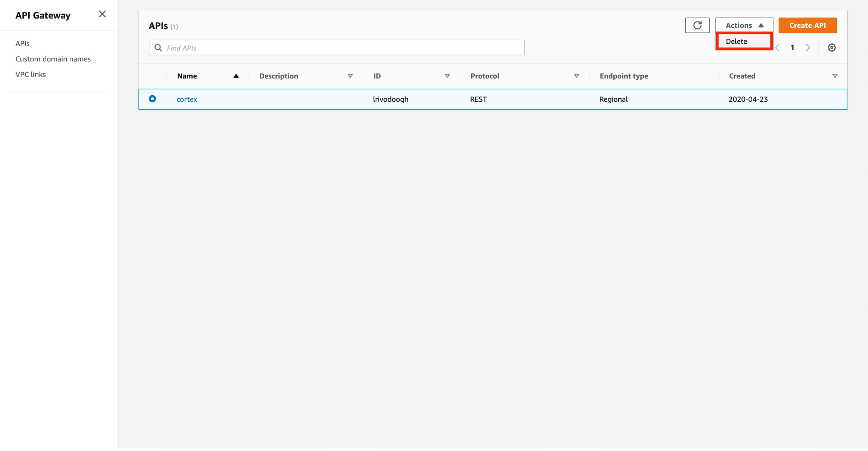Go to the next page arrow

(x=808, y=47)
